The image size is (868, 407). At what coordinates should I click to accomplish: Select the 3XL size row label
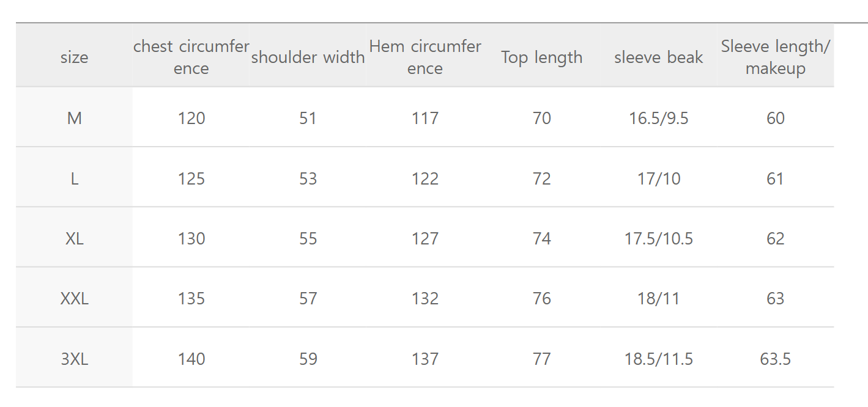pyautogui.click(x=74, y=359)
